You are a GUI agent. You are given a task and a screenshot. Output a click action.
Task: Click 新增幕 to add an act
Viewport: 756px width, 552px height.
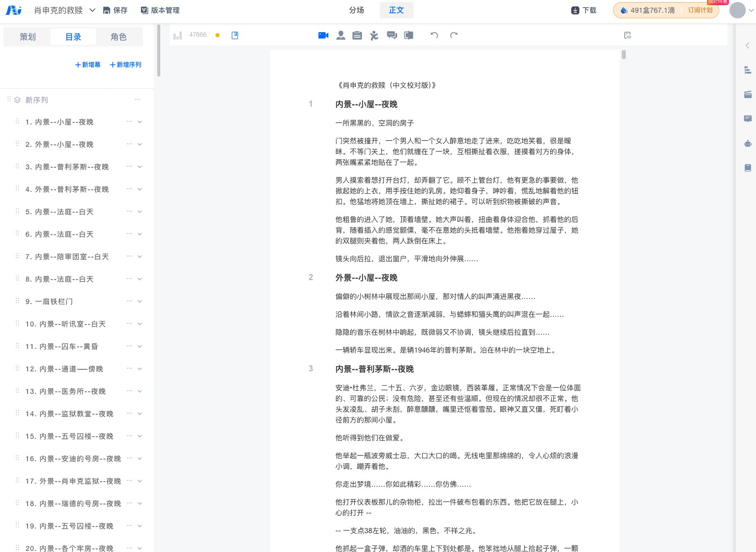click(x=88, y=65)
